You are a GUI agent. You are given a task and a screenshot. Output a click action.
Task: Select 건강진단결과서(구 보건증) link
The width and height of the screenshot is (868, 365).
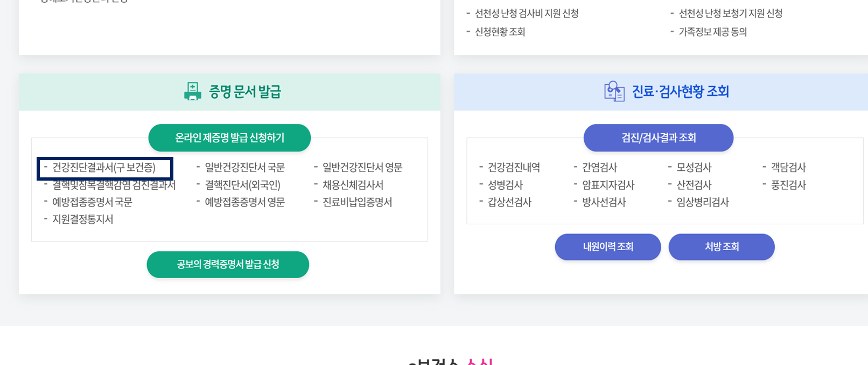(x=106, y=168)
